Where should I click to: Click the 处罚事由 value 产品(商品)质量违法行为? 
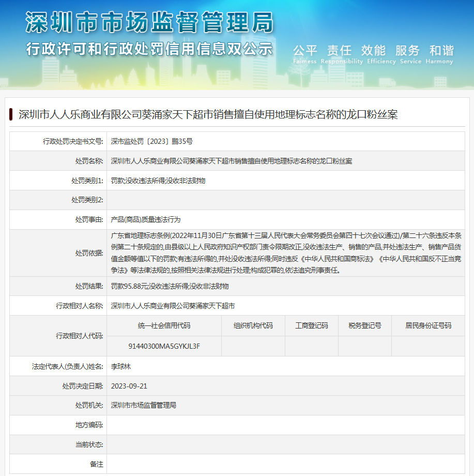point(146,220)
